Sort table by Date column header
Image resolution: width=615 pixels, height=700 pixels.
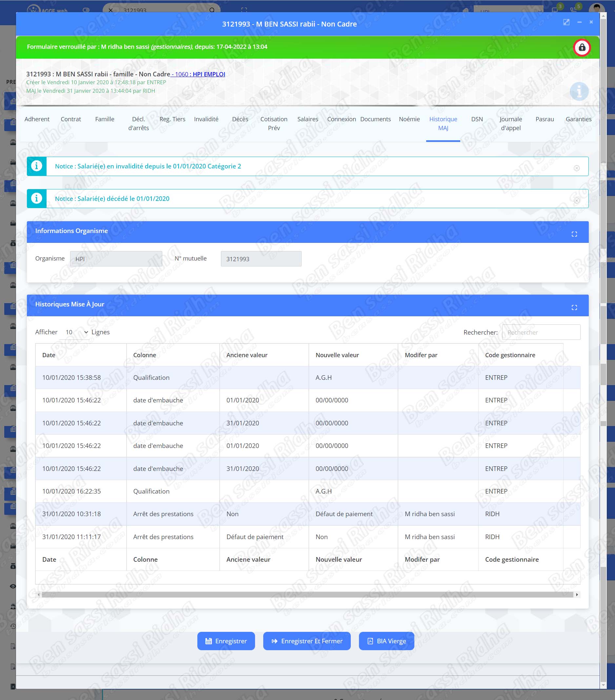49,355
